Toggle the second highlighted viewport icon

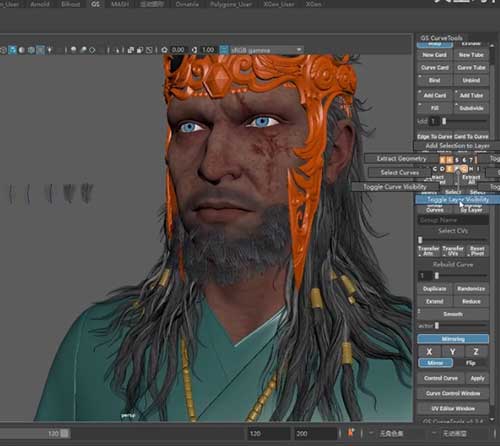(x=40, y=50)
